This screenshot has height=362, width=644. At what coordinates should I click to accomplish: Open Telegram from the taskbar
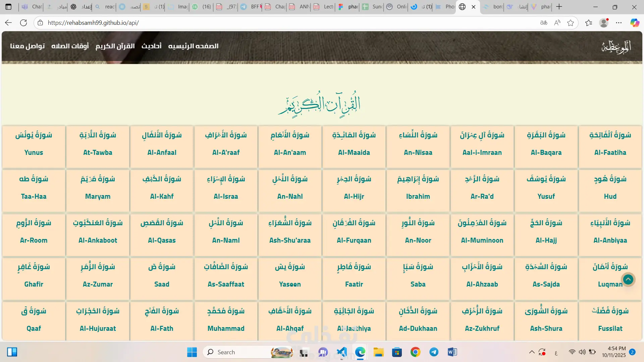(434, 352)
